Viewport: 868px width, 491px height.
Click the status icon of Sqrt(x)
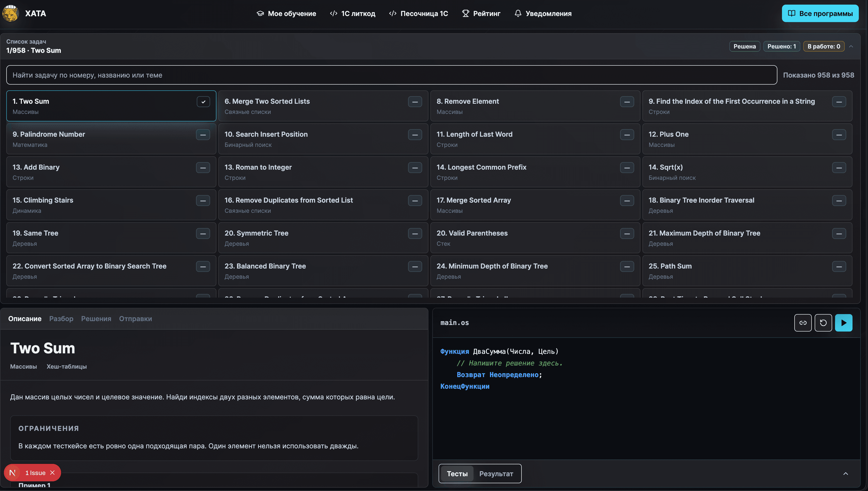[x=839, y=168]
